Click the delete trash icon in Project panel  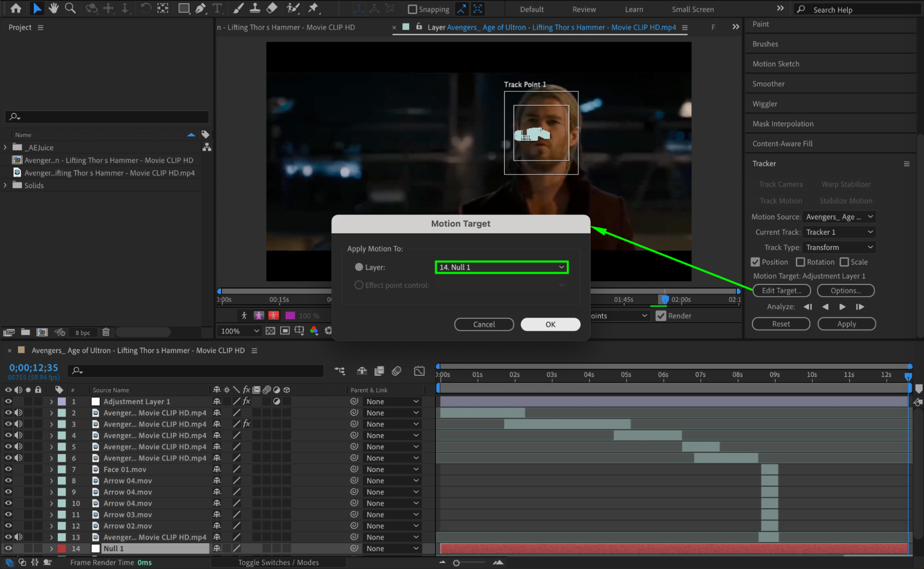pyautogui.click(x=106, y=332)
